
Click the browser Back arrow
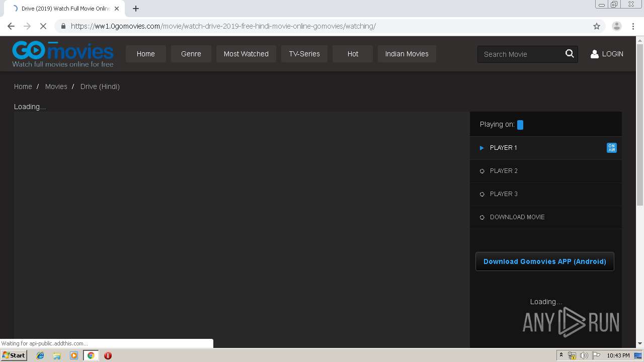(11, 26)
